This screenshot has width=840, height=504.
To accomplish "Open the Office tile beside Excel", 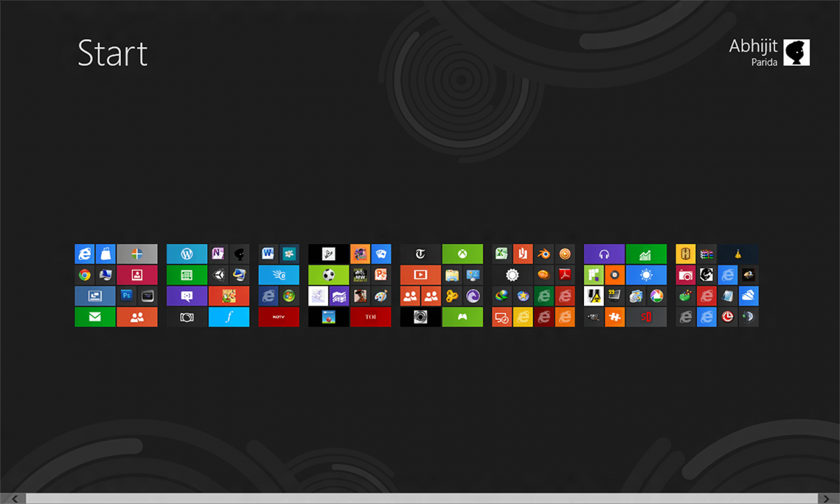I will click(x=523, y=254).
